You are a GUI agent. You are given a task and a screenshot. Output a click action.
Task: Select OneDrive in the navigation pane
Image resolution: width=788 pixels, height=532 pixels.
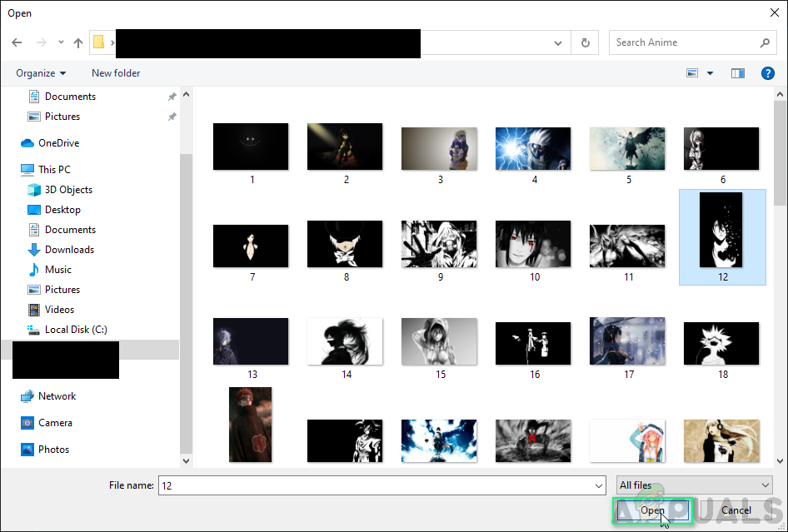(x=58, y=143)
